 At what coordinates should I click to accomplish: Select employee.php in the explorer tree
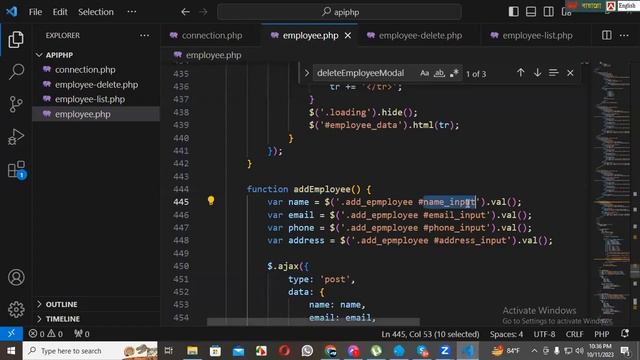coord(82,114)
